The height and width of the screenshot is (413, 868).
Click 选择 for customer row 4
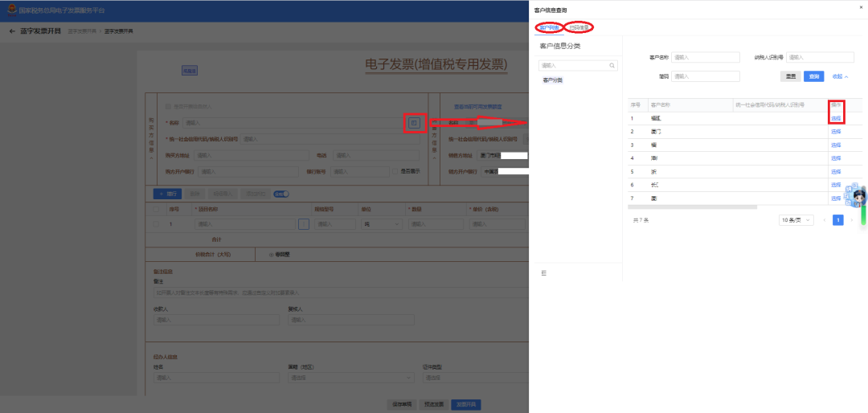tap(836, 158)
